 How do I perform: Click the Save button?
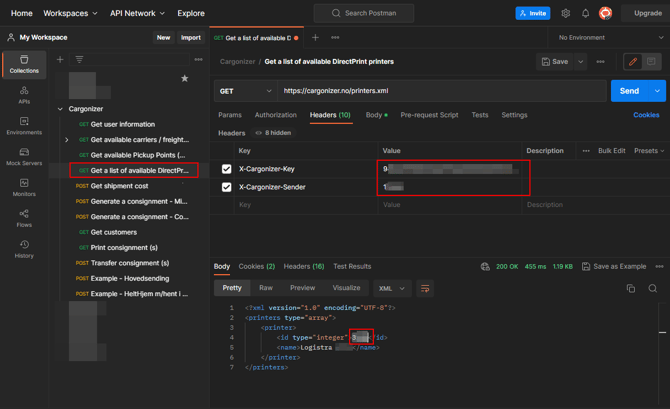(x=555, y=62)
